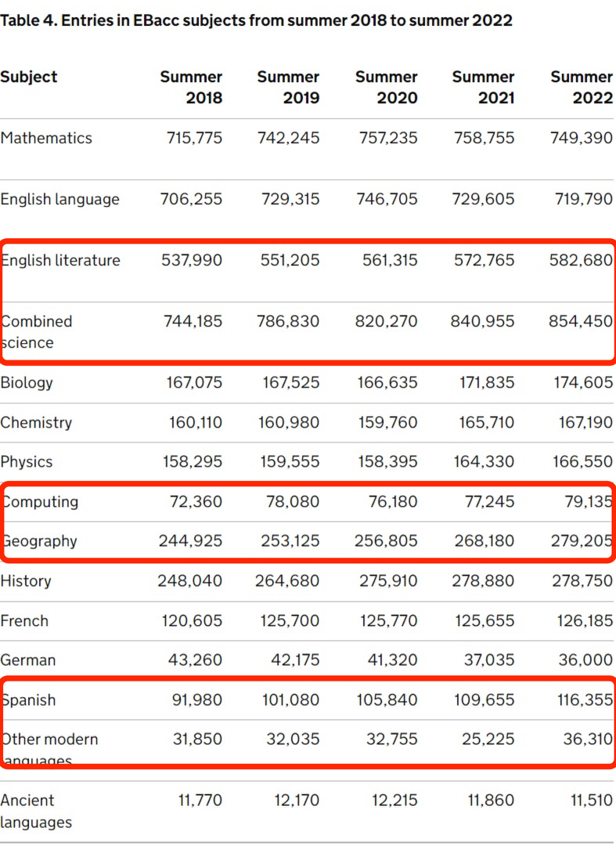Select the Summer 2022 column header
This screenshot has height=846, width=616.
[x=582, y=87]
